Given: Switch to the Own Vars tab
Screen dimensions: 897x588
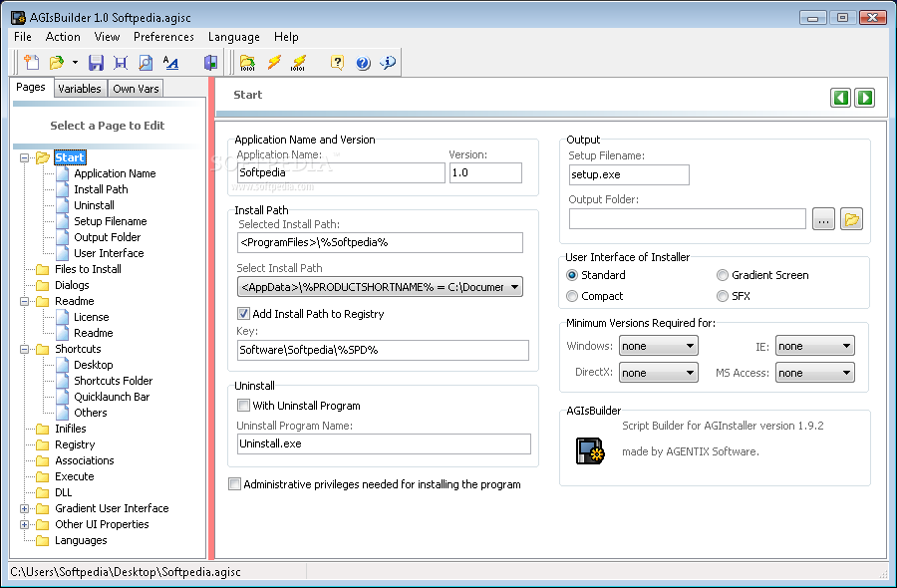Looking at the screenshot, I should pos(136,89).
